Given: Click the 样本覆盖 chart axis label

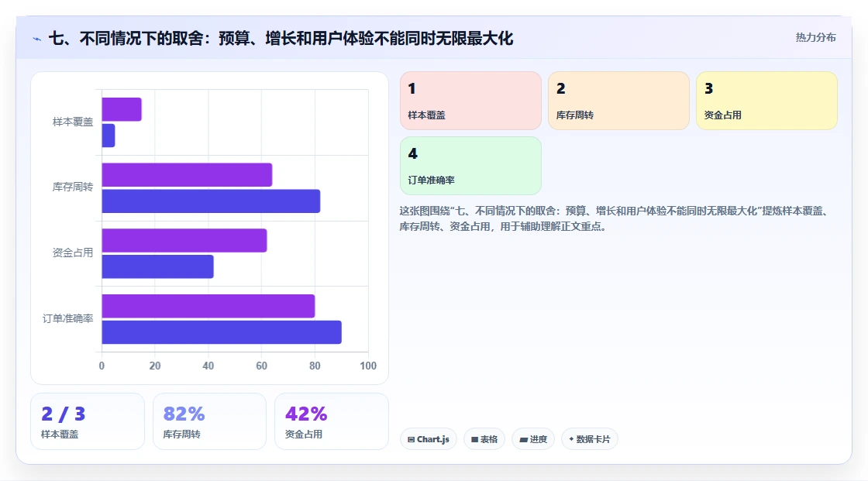Looking at the screenshot, I should 73,122.
